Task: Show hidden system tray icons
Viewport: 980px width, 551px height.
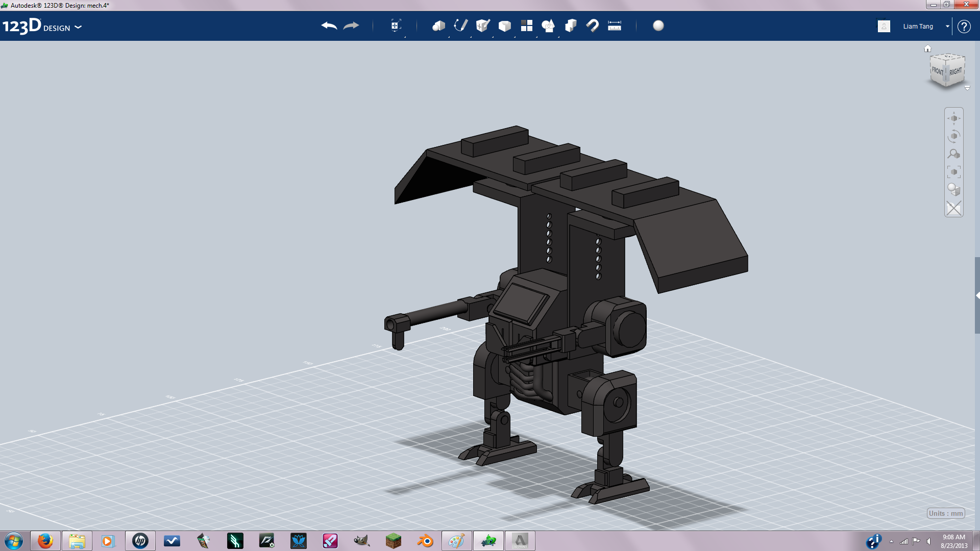Action: coord(891,541)
